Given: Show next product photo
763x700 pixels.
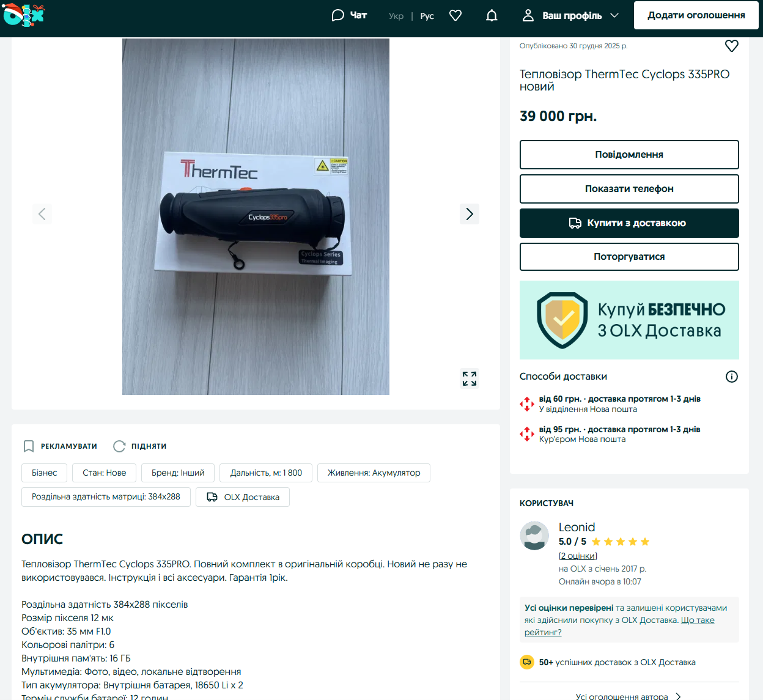Looking at the screenshot, I should [x=470, y=214].
